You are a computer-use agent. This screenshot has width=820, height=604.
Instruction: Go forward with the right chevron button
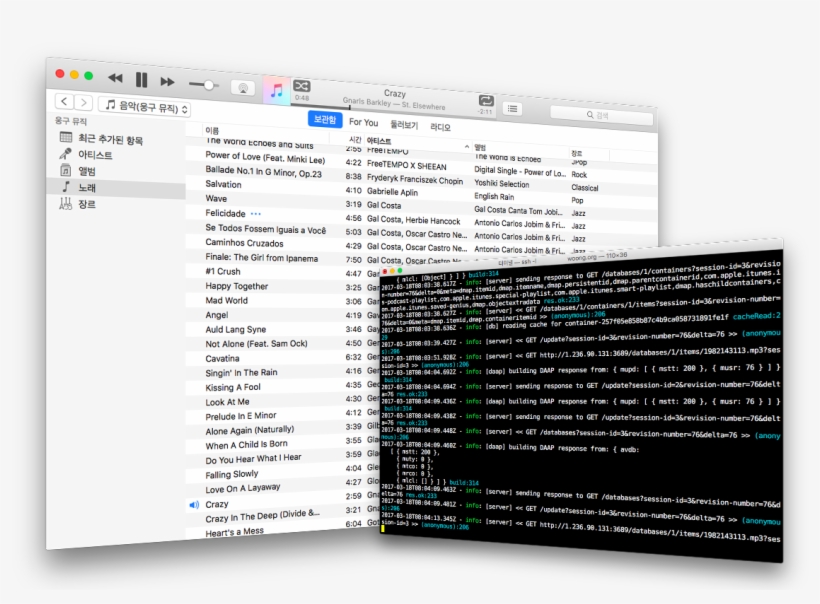[x=84, y=102]
